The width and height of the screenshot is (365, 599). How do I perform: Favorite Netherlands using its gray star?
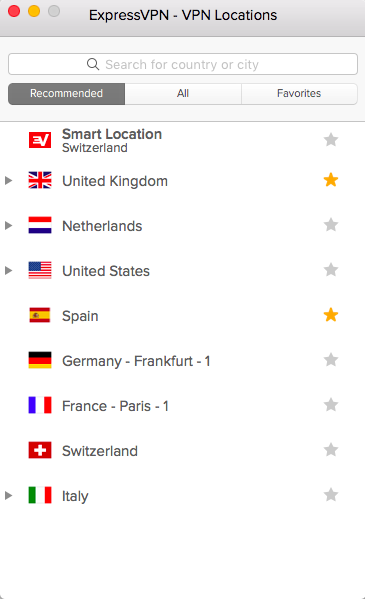331,225
